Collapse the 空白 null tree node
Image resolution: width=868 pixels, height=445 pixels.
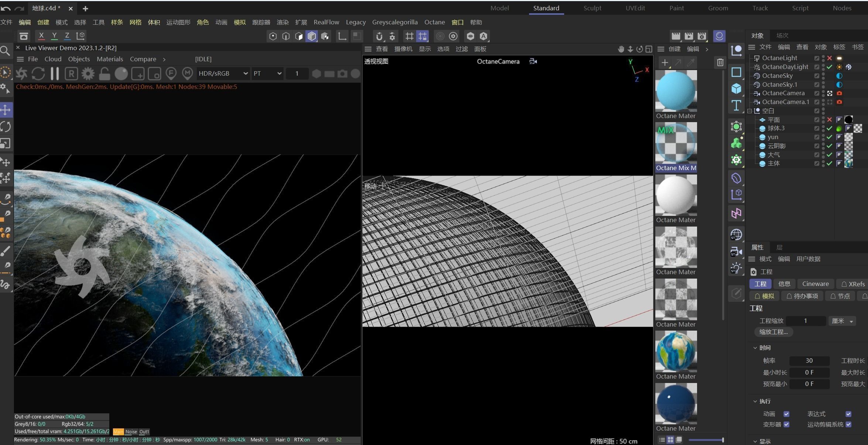749,111
